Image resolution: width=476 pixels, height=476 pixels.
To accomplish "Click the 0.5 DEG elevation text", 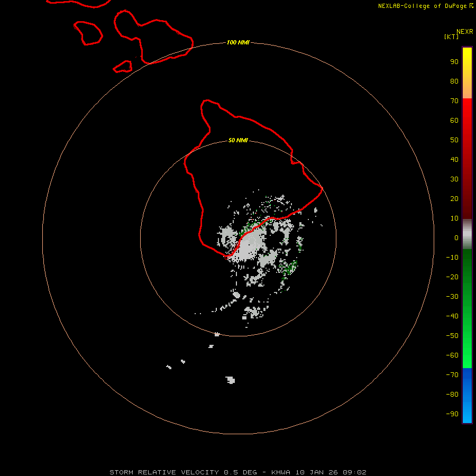I will coord(240,472).
